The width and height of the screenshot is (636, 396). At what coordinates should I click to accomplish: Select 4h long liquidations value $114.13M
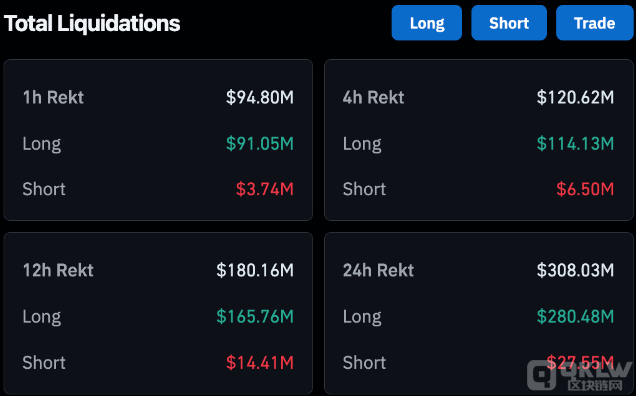[x=575, y=144]
